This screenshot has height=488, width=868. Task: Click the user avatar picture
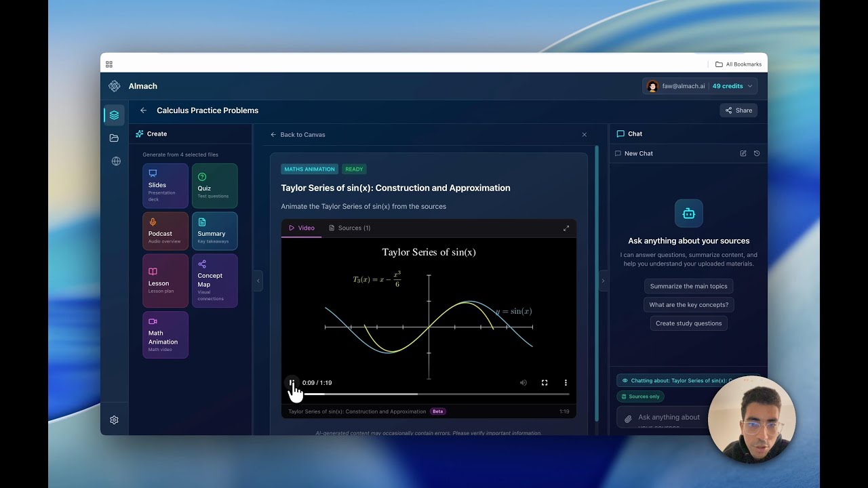pyautogui.click(x=652, y=86)
